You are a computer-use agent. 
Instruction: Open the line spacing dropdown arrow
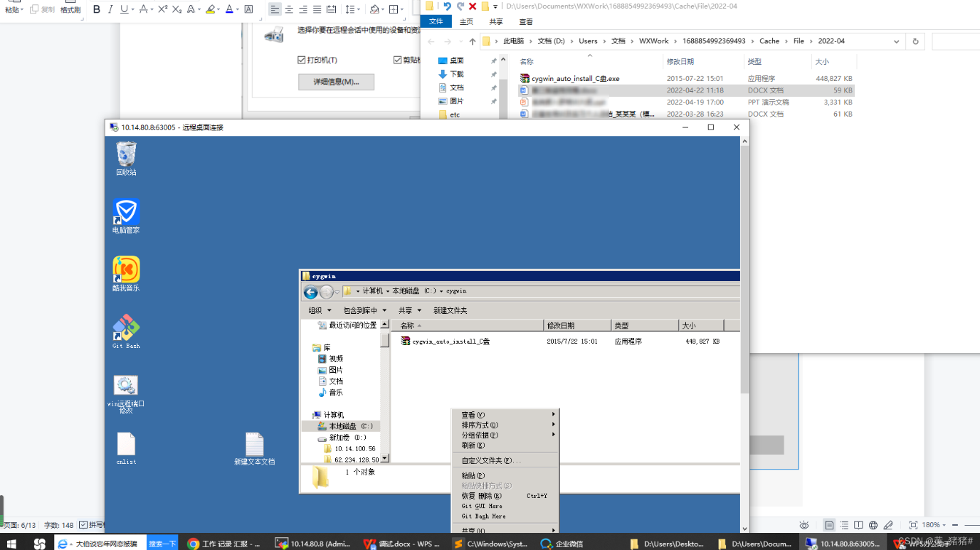tap(359, 10)
